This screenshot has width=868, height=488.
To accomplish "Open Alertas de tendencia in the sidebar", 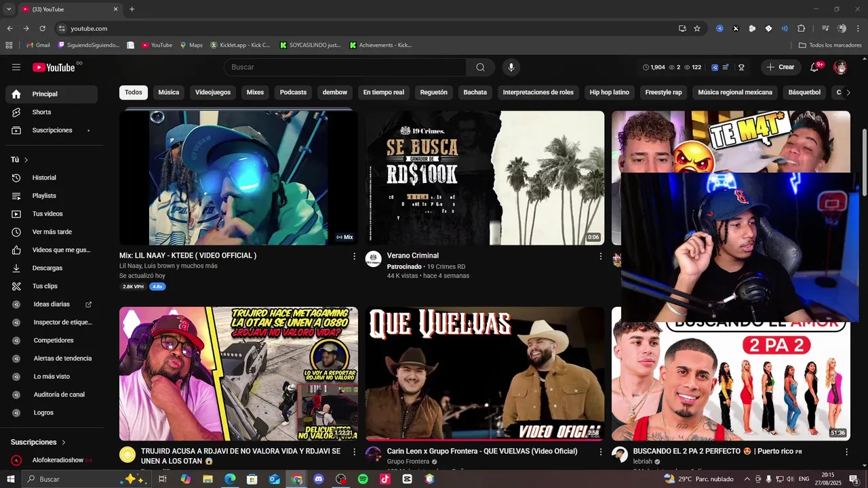I will tap(52, 359).
